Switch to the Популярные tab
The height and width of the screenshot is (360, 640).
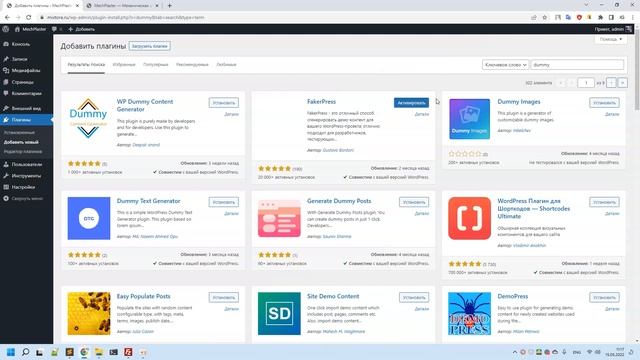[x=156, y=64]
